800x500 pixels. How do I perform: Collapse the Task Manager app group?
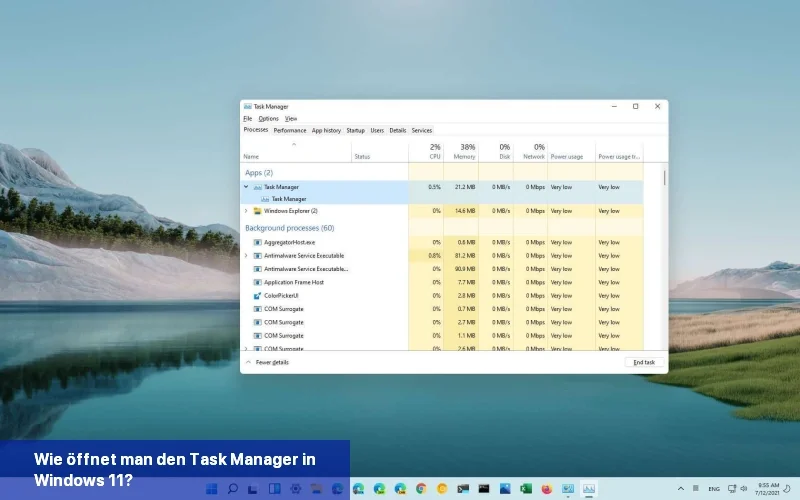[246, 186]
